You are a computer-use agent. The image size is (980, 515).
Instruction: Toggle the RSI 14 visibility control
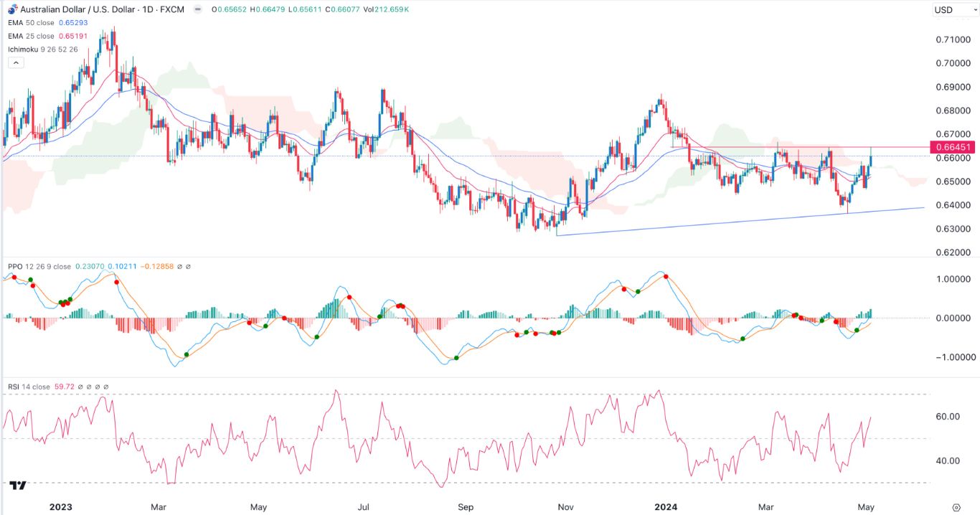[80, 386]
